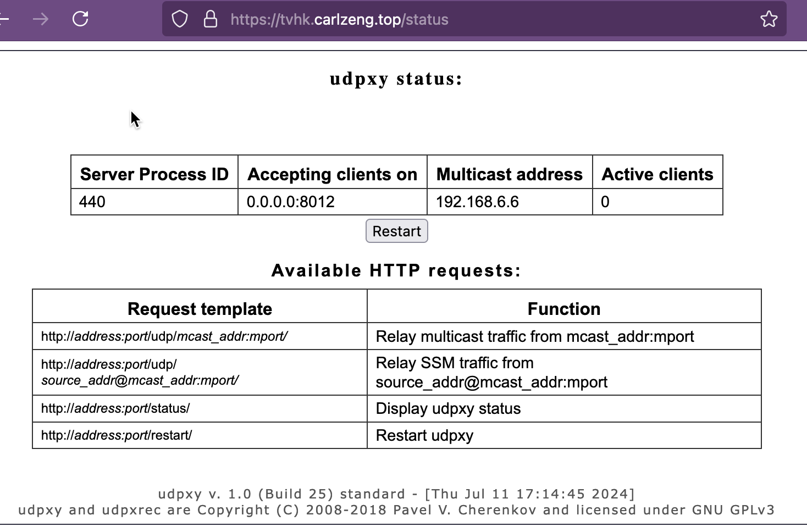Screen dimensions: 807x532
Task: Click the 'Available HTTP requests:' heading
Action: coord(396,270)
